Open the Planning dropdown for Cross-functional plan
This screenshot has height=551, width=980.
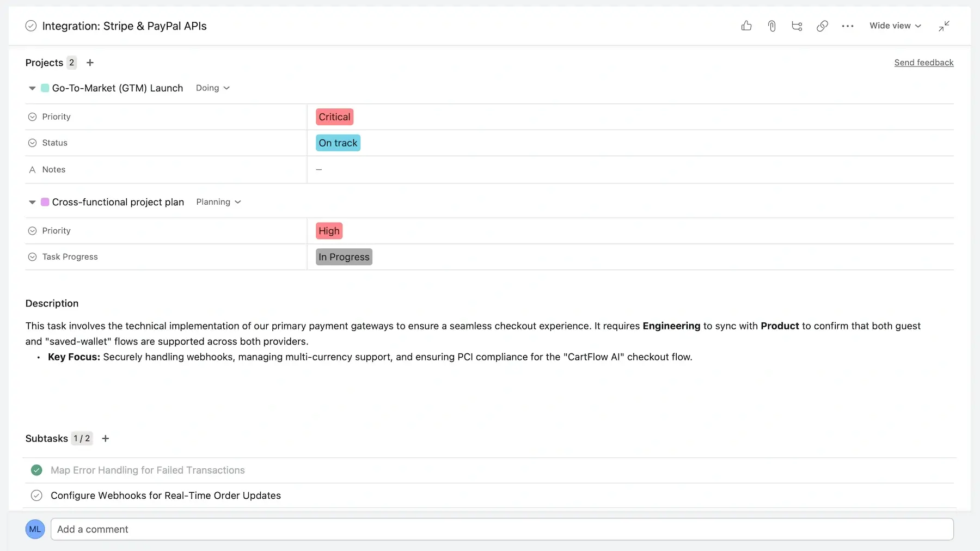point(218,201)
